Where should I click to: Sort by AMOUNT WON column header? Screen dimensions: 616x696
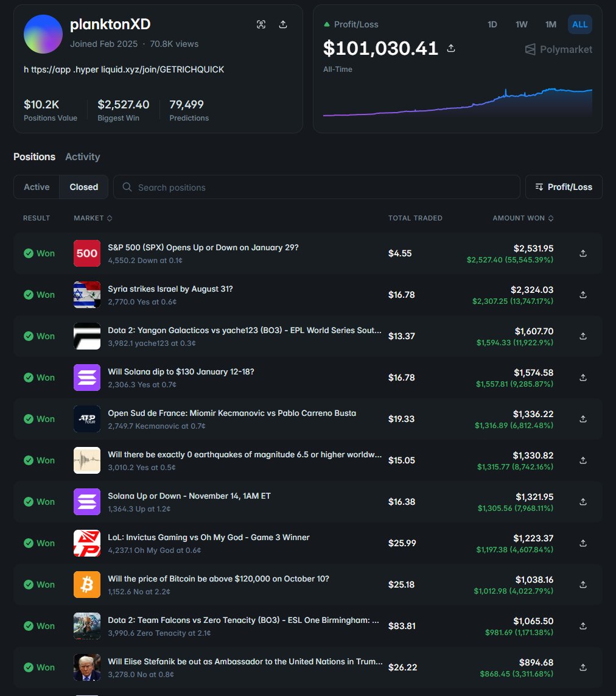(523, 218)
